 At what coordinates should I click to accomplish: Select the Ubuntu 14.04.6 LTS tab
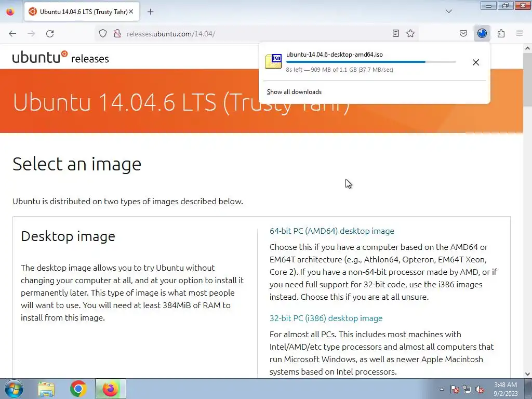coord(82,12)
